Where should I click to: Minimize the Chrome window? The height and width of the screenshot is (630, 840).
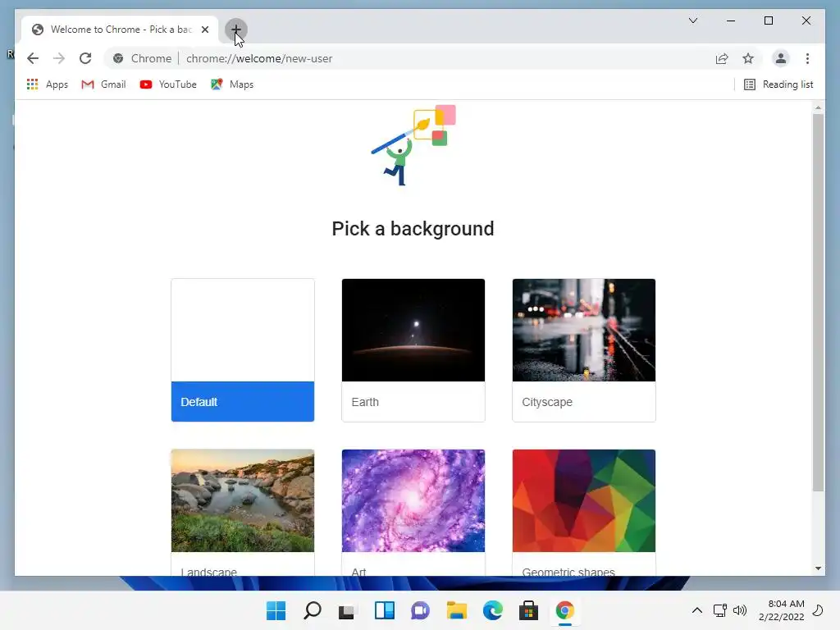click(x=731, y=21)
